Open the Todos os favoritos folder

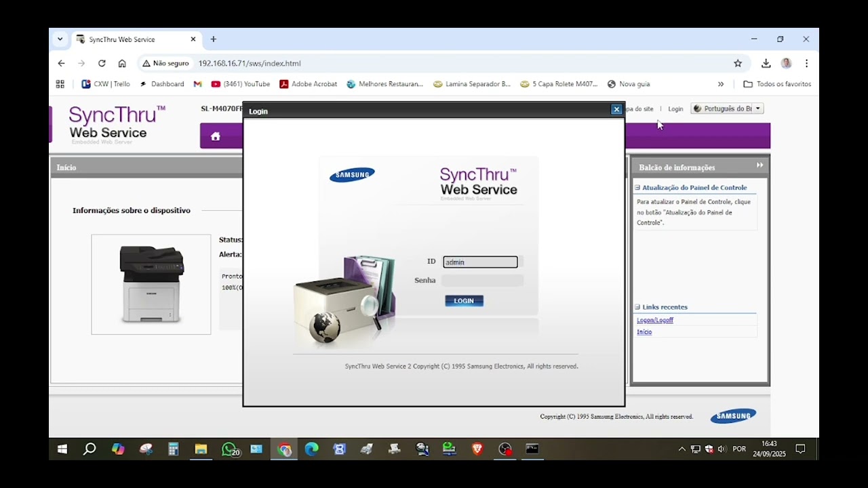pos(777,84)
